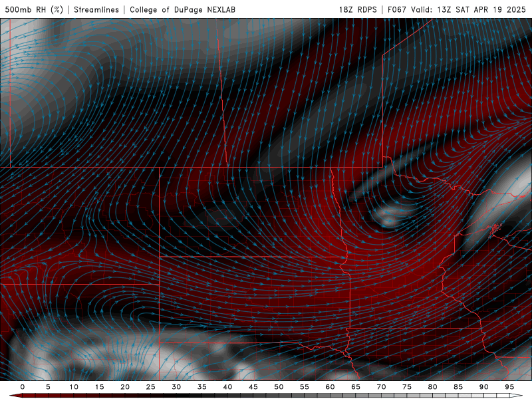532x399 pixels.
Task: Click the 30 label on the legend
Action: [176, 387]
